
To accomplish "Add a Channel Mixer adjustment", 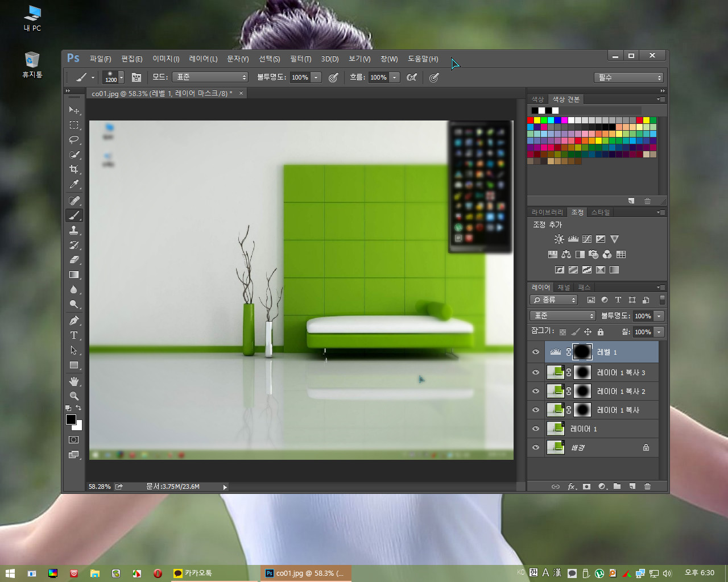I will (607, 255).
